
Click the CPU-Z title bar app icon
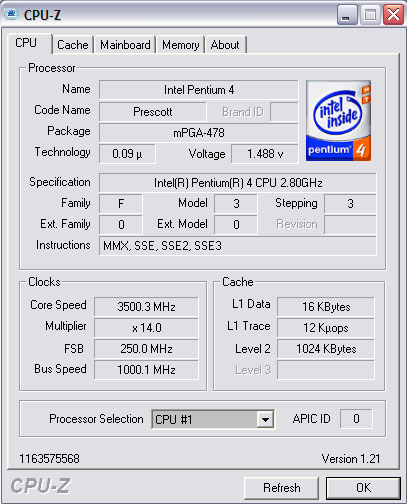pyautogui.click(x=11, y=14)
